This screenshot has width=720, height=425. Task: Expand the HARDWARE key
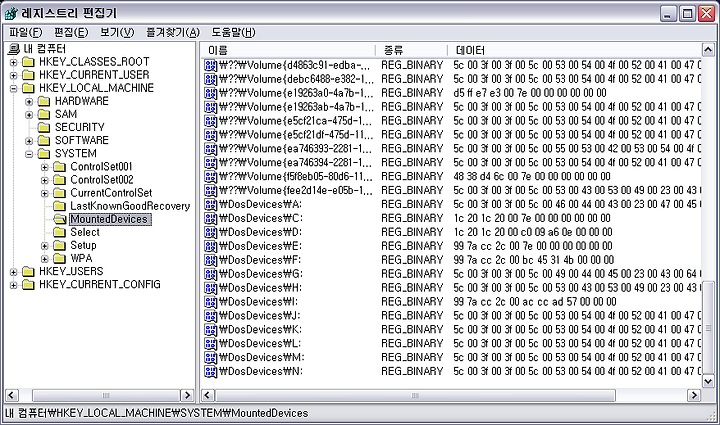[x=29, y=101]
